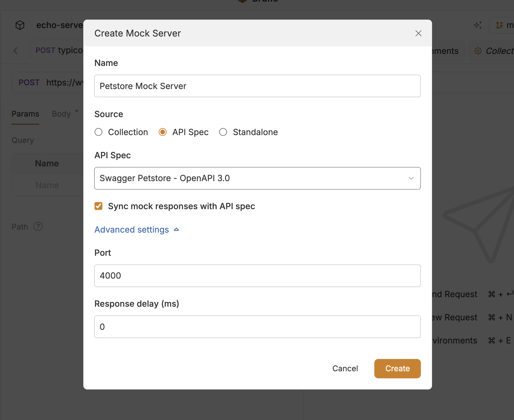Select the Collection source radio button
514x420 pixels.
pyautogui.click(x=98, y=132)
